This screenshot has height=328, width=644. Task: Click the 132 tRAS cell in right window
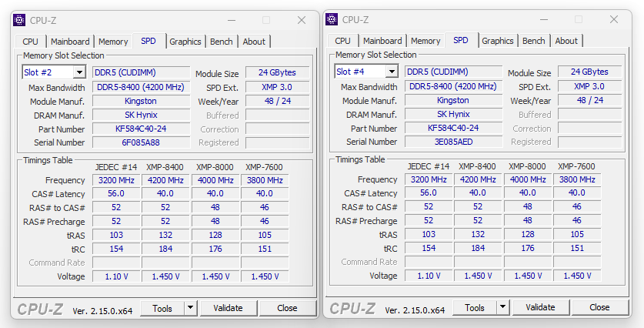click(x=478, y=234)
